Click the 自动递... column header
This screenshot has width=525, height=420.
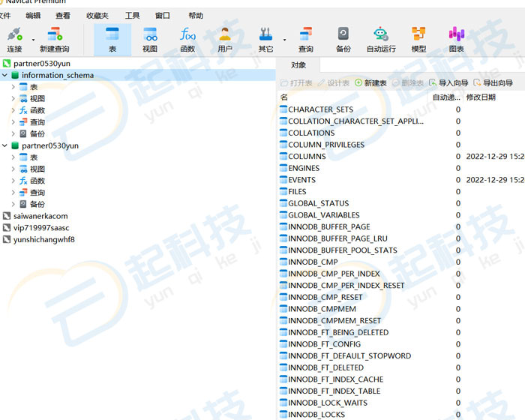[446, 97]
